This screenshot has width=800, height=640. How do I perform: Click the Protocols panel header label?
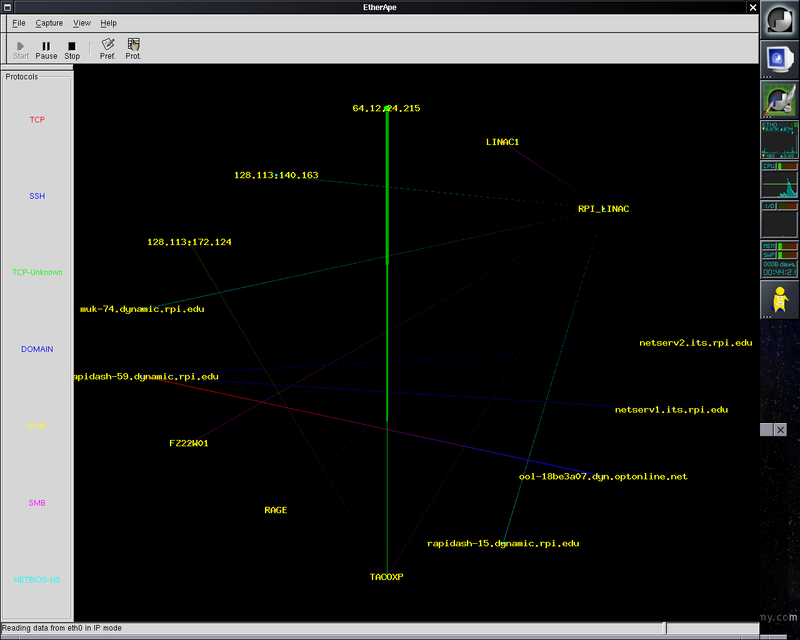(x=21, y=77)
